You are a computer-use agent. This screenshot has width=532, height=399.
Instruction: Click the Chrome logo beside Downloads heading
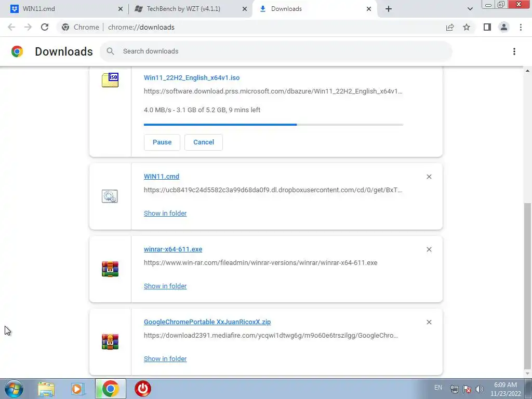pos(17,51)
